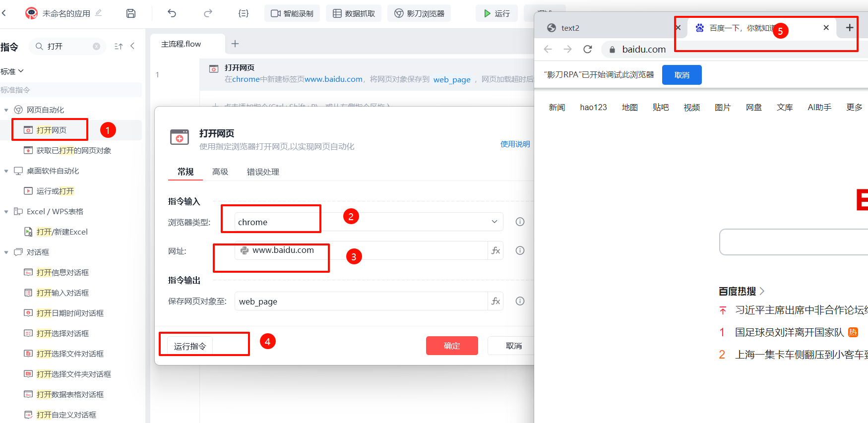Open the 浏览器类型 chrome dropdown
The image size is (868, 423).
coord(369,222)
